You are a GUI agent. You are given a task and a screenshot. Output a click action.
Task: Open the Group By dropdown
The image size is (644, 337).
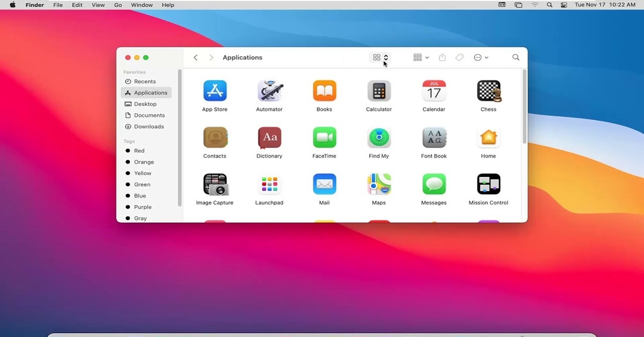[x=421, y=57]
